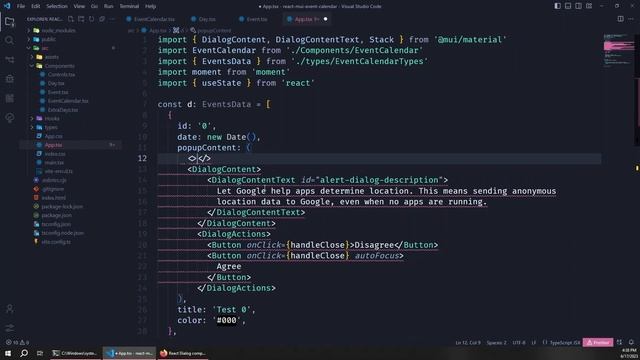640x360 pixels.
Task: Open the Source Control view
Action: click(x=9, y=60)
